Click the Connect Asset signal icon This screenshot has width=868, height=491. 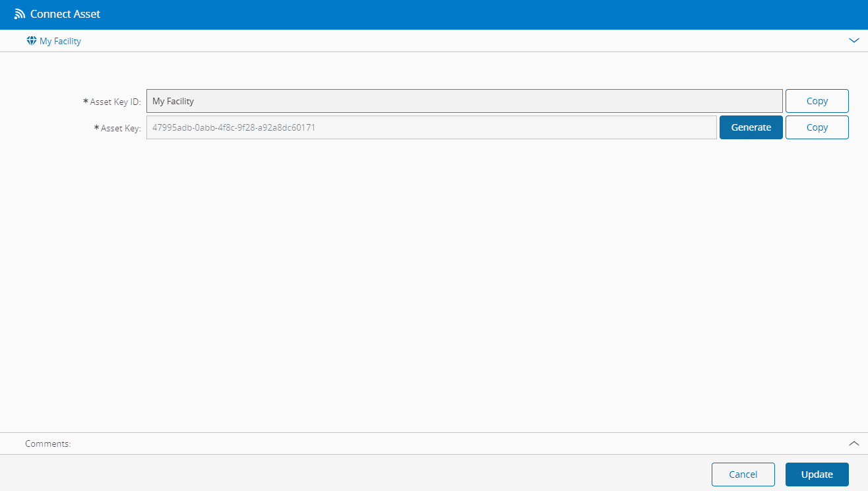click(x=20, y=14)
